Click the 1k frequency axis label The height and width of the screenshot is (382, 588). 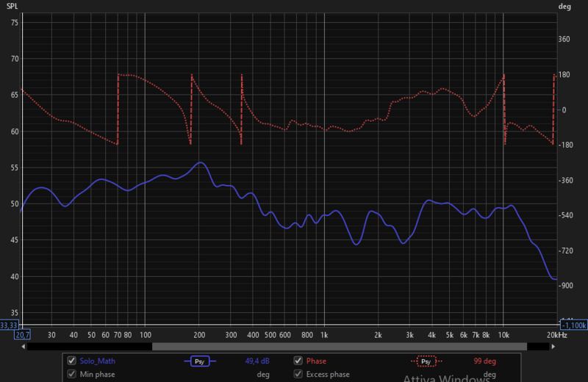coord(324,335)
